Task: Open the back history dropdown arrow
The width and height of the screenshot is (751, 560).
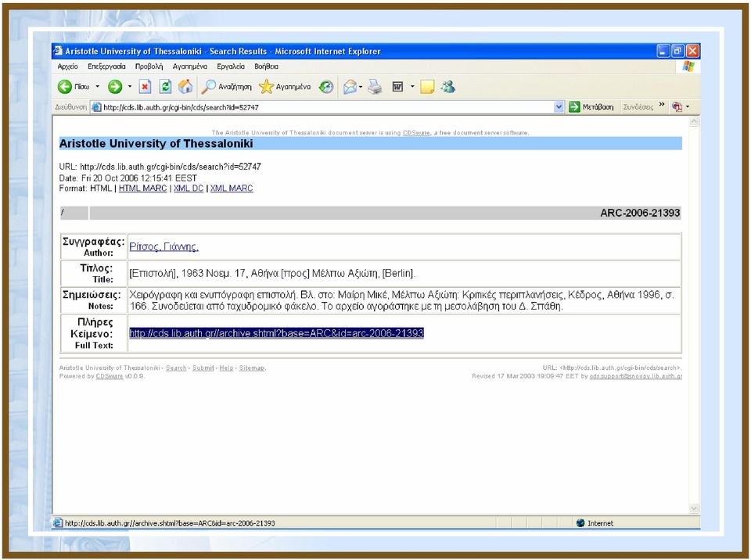Action: point(97,87)
